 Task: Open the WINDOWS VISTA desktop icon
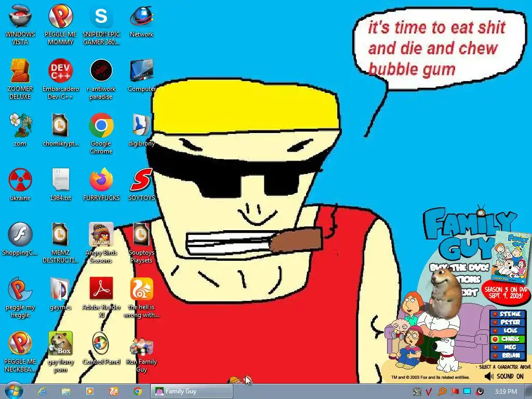(x=20, y=24)
